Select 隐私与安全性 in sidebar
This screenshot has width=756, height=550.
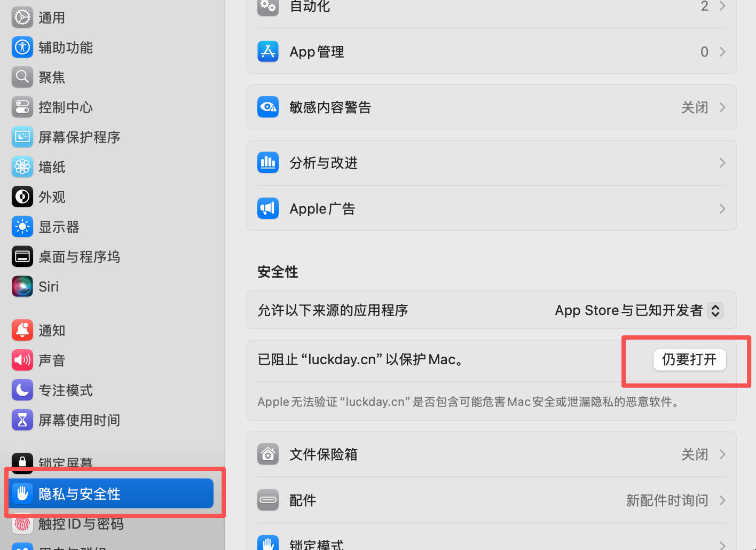click(111, 493)
